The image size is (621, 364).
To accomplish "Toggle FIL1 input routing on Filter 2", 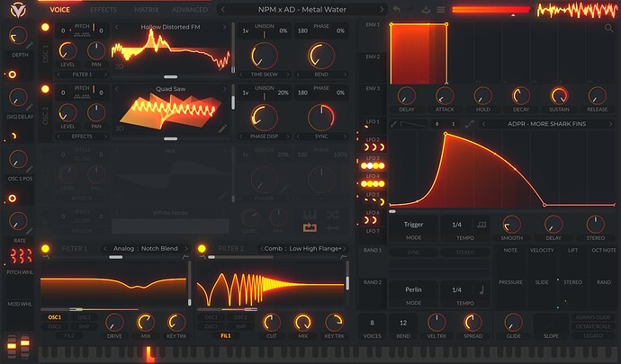I will pos(226,335).
